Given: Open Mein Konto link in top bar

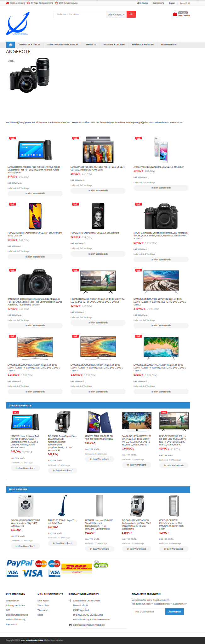Looking at the screenshot, I should click(142, 3).
